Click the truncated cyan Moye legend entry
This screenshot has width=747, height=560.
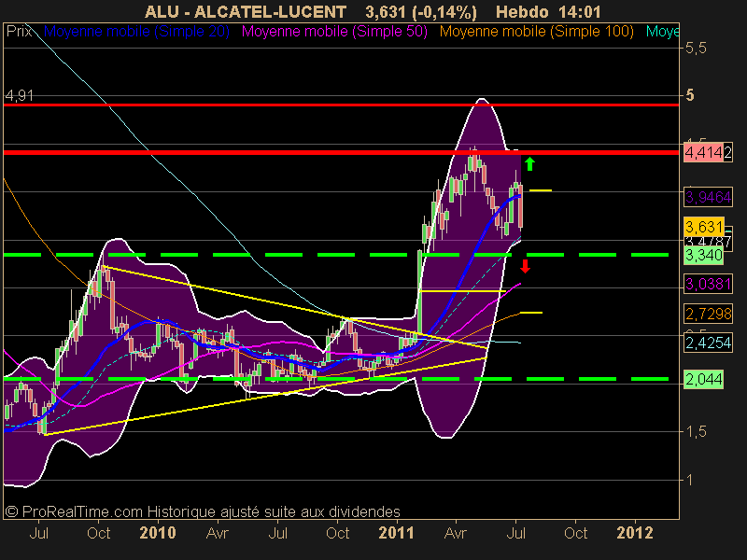pos(662,32)
